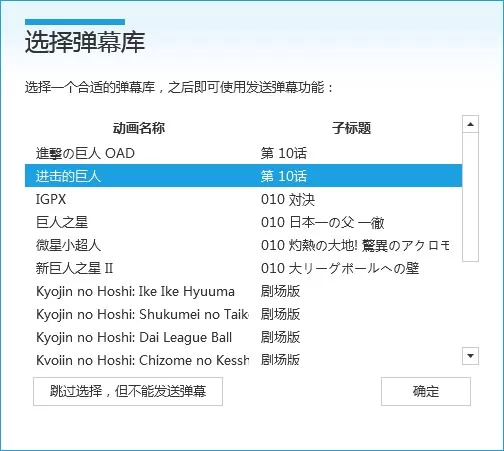Select Kyojin no Hoshi: Shukumei no Taik row
504x451 pixels.
click(243, 314)
